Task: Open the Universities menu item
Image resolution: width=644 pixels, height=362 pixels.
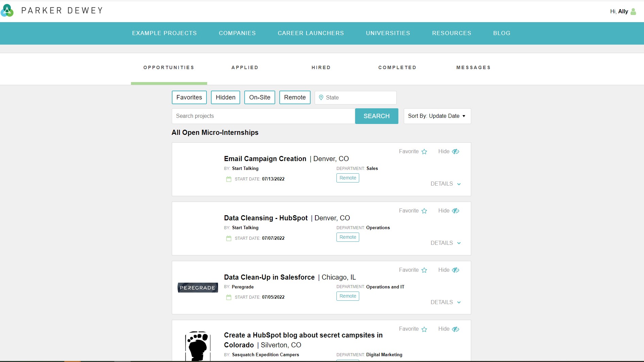Action: 388,33
